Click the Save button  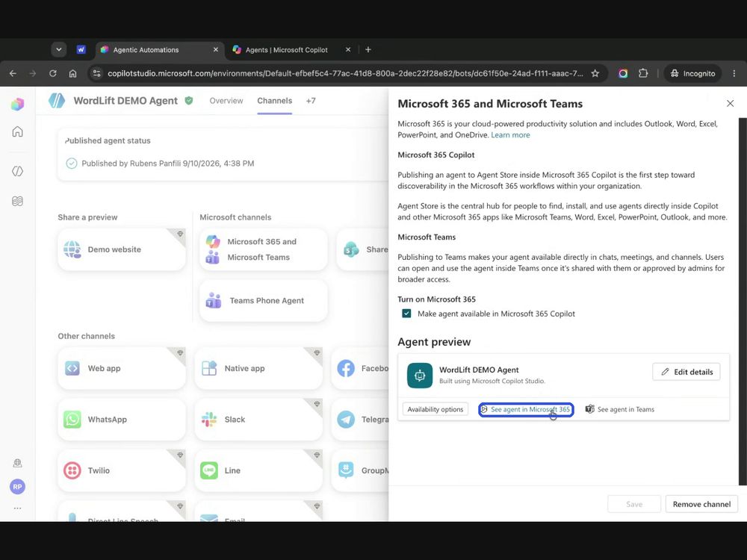tap(633, 504)
